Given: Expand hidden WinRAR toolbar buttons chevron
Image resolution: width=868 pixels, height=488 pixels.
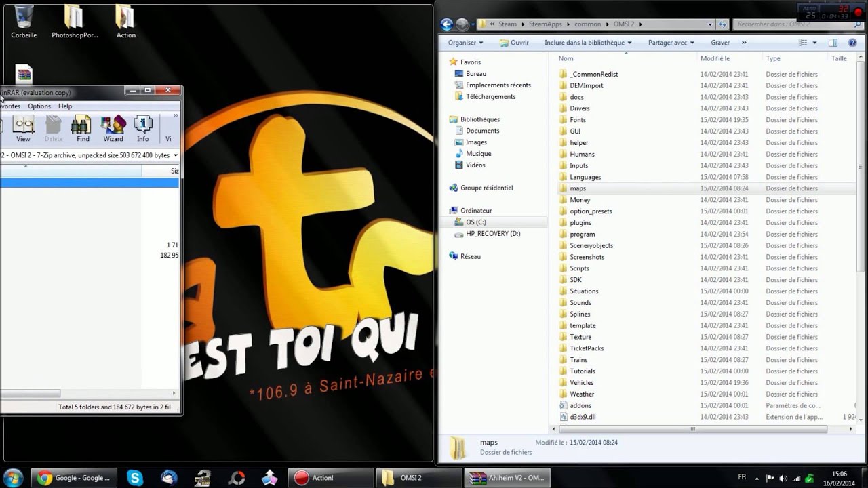Looking at the screenshot, I should 176,116.
